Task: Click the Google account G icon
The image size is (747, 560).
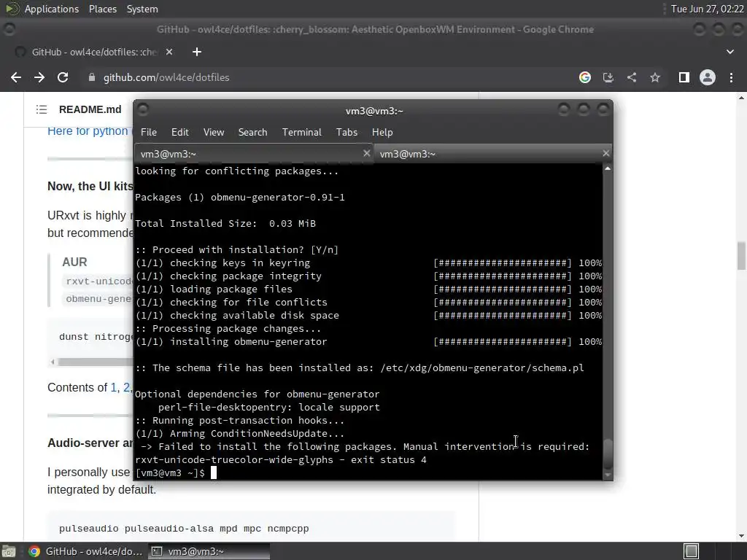Action: [x=585, y=77]
